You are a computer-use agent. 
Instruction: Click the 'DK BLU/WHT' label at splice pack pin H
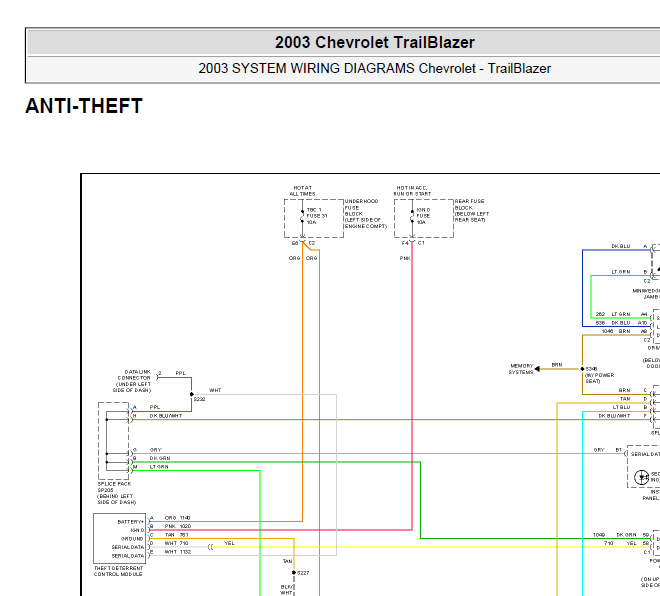pos(166,416)
